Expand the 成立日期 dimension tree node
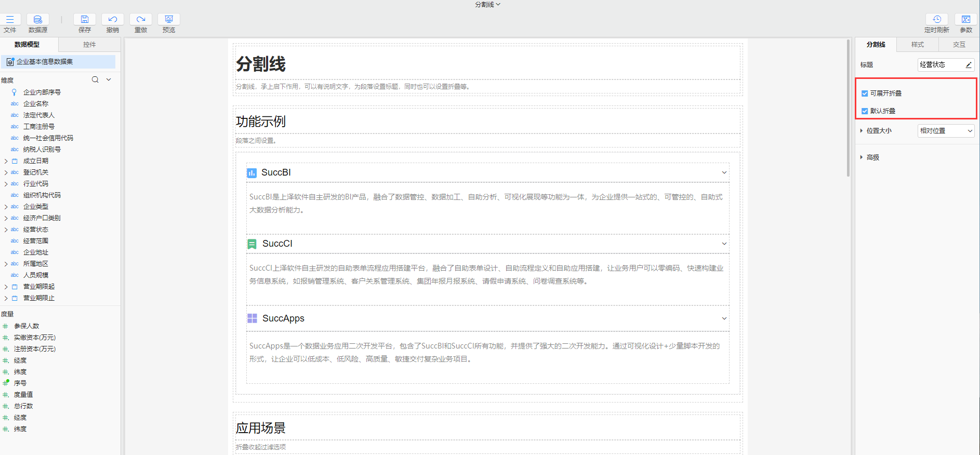This screenshot has height=455, width=980. [6, 161]
